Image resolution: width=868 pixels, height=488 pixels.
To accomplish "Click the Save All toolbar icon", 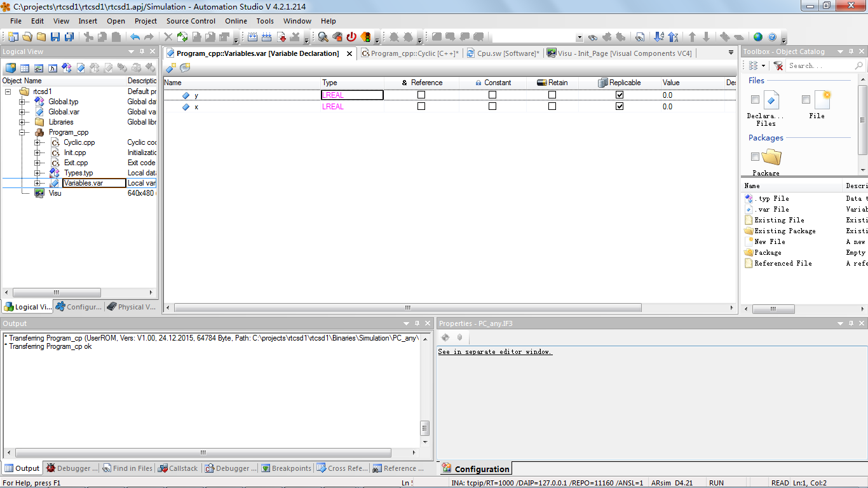I will click(69, 37).
